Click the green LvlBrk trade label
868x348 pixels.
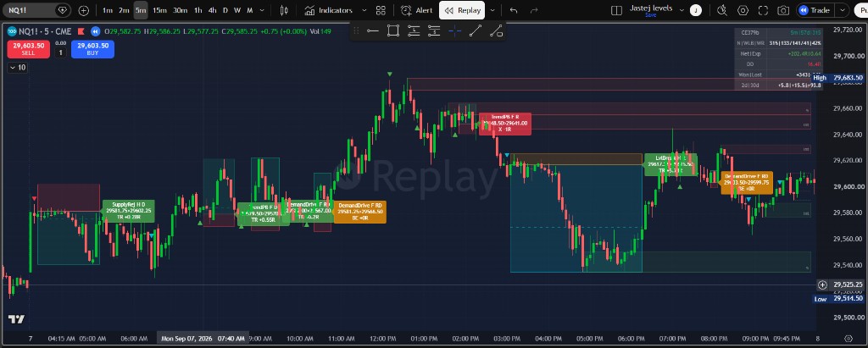670,164
